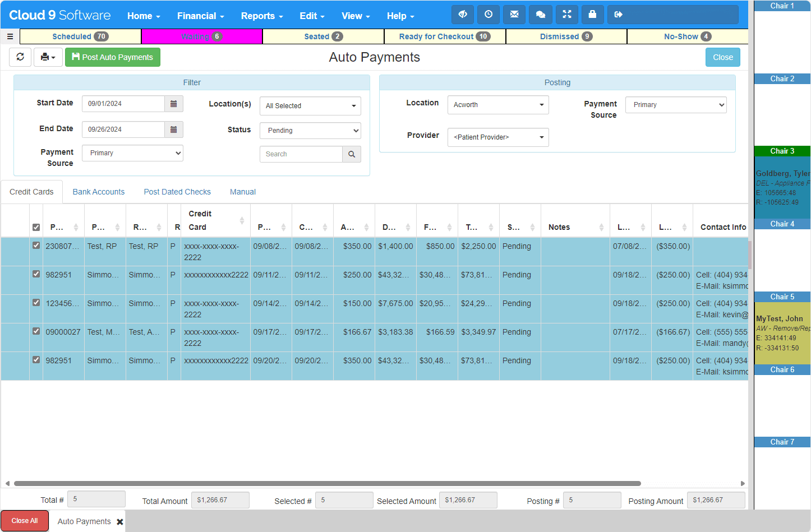Open the Financial menu
The width and height of the screenshot is (811, 532).
coord(200,16)
